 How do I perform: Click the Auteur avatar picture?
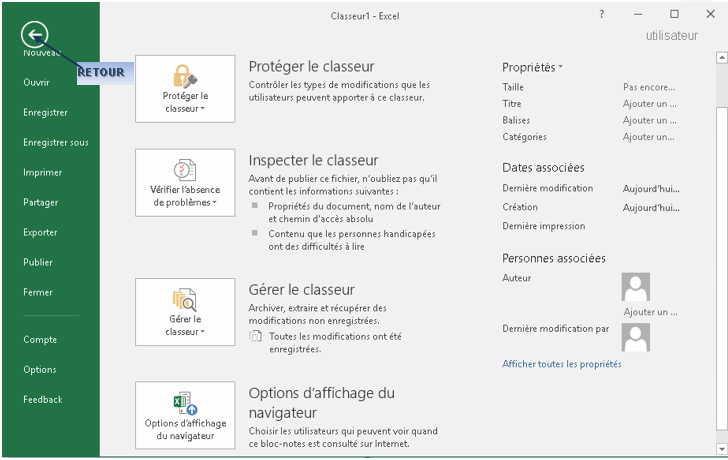(636, 287)
